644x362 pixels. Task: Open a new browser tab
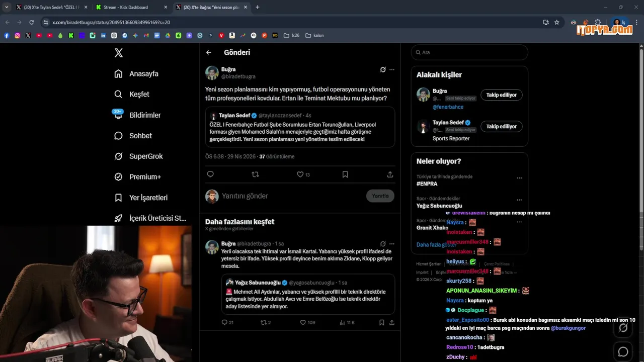[x=258, y=7]
